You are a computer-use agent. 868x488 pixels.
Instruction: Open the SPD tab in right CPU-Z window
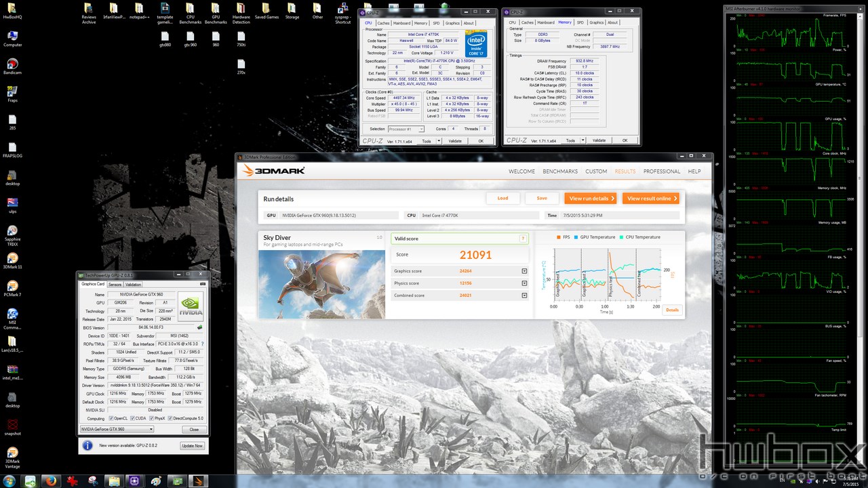click(580, 22)
